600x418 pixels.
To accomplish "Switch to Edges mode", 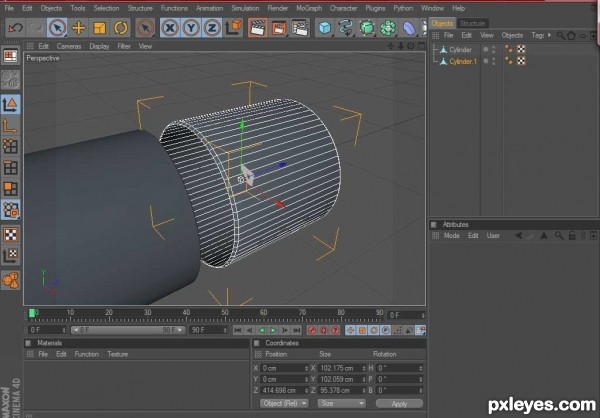I will point(10,168).
